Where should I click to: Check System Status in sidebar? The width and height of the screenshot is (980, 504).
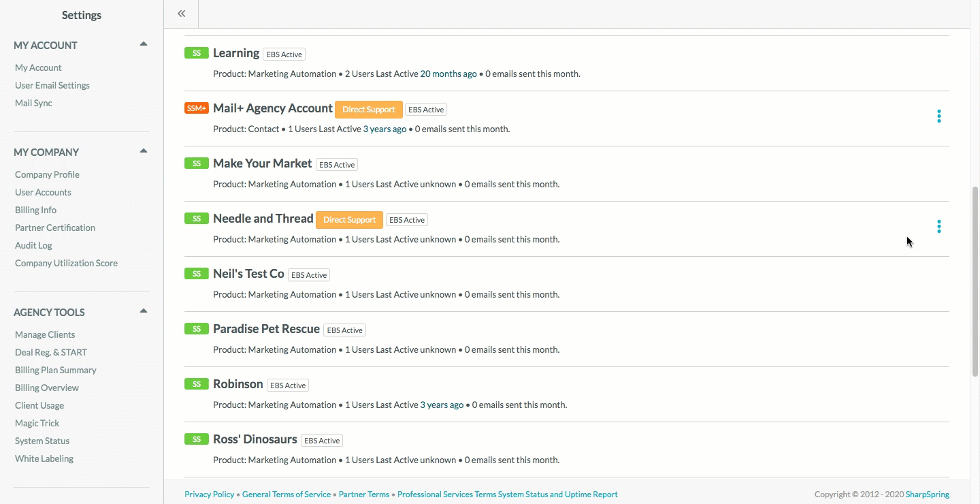coord(42,441)
